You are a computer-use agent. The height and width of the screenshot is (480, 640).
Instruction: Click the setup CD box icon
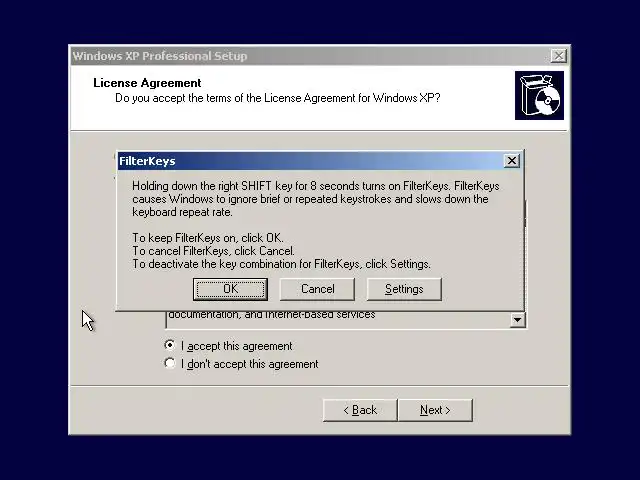(539, 96)
